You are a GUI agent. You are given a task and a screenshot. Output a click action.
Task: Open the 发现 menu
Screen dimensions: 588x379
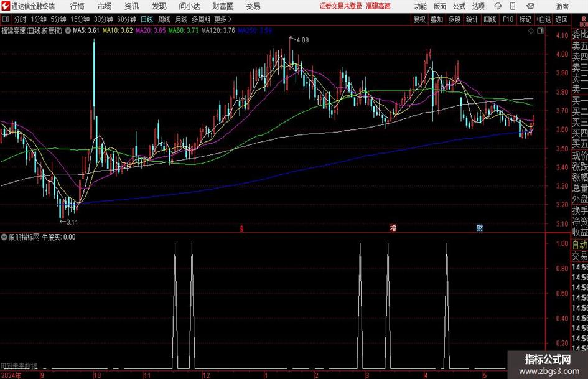[159, 6]
